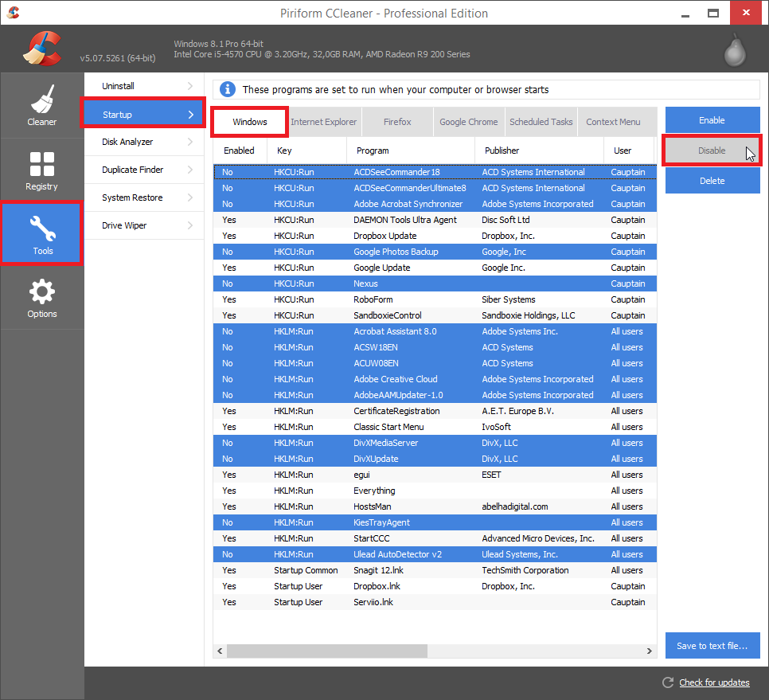Select the ACUW08EN entry
The image size is (769, 700).
point(435,363)
